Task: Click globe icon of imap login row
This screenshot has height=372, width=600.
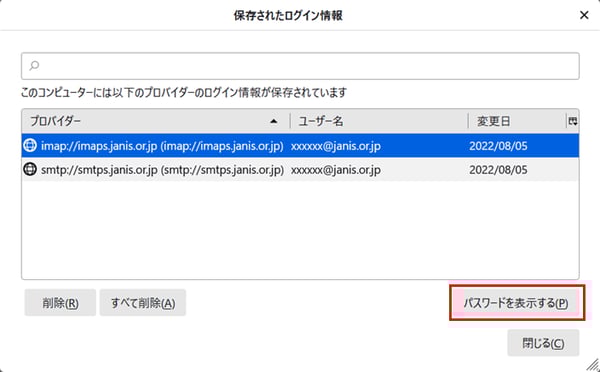Action: (x=30, y=145)
